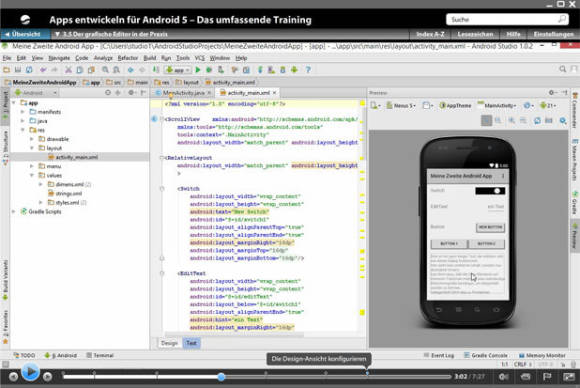The image size is (580, 388).
Task: Click the Zoom in icon in the Preview toolbar
Action: (x=512, y=121)
